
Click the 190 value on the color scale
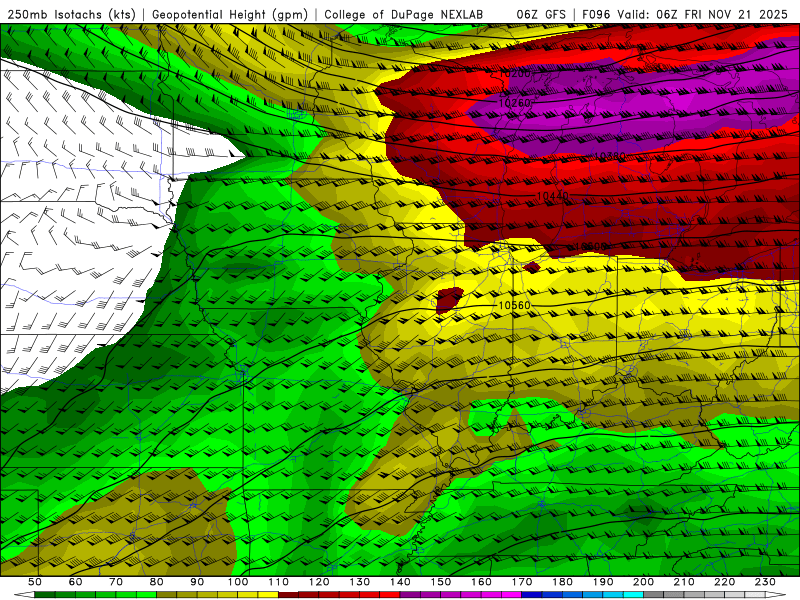[x=603, y=582]
